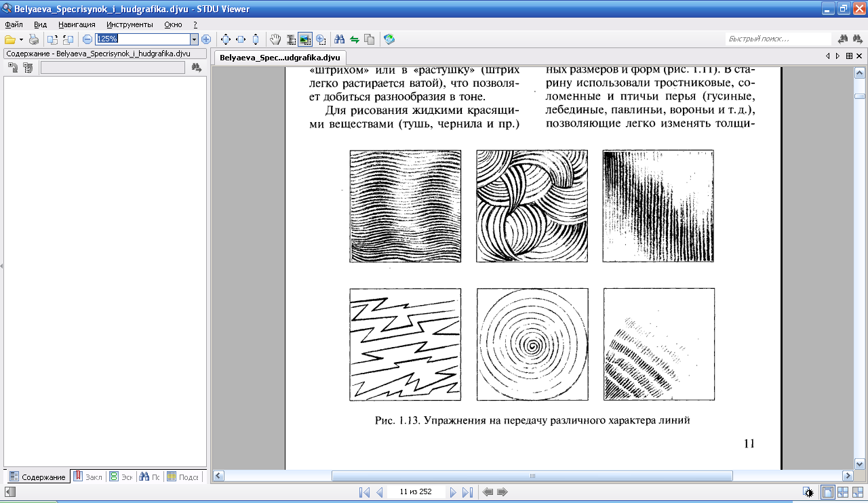The image size is (868, 503).
Task: Click the vertical scrollbar down arrow
Action: coord(860,464)
